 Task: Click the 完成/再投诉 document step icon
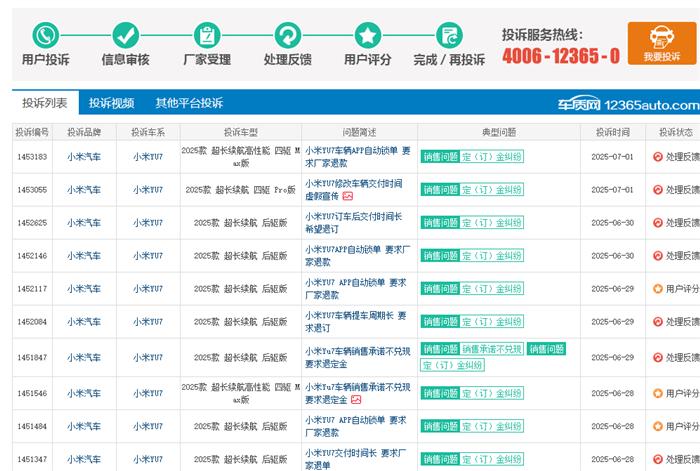[x=449, y=35]
